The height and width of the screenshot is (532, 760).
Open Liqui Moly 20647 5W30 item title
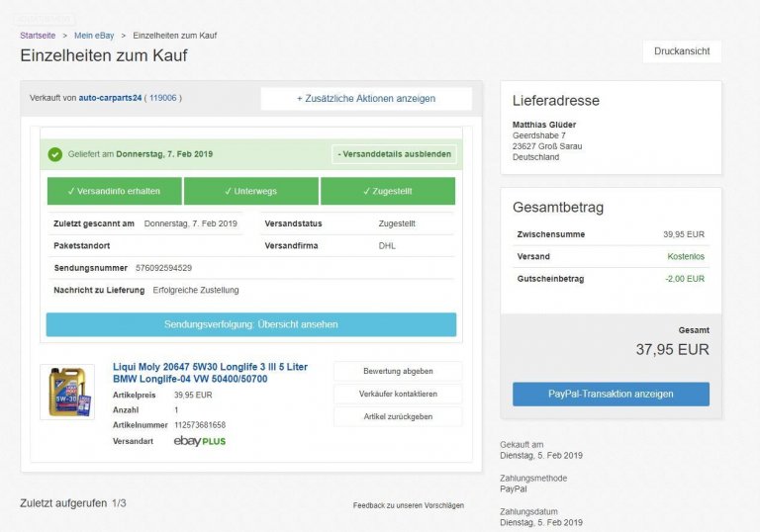[211, 373]
